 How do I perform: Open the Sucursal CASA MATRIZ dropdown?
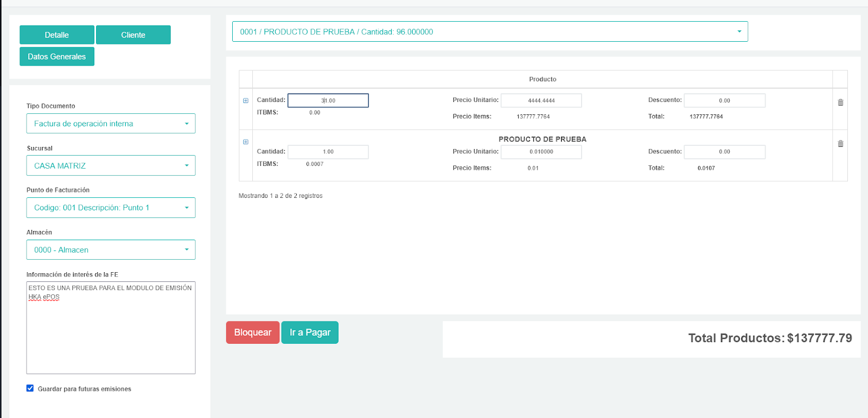point(111,166)
